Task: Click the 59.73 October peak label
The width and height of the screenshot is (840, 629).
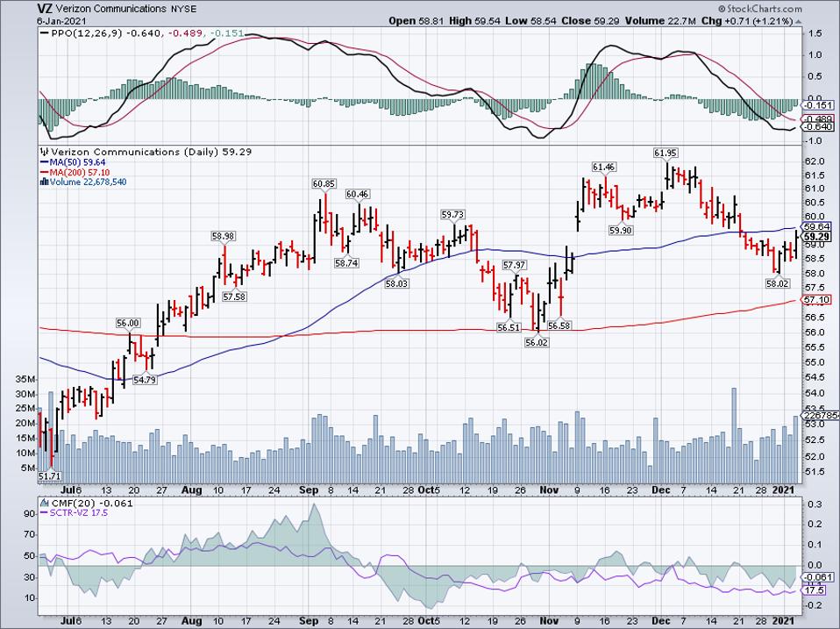Action: point(452,214)
